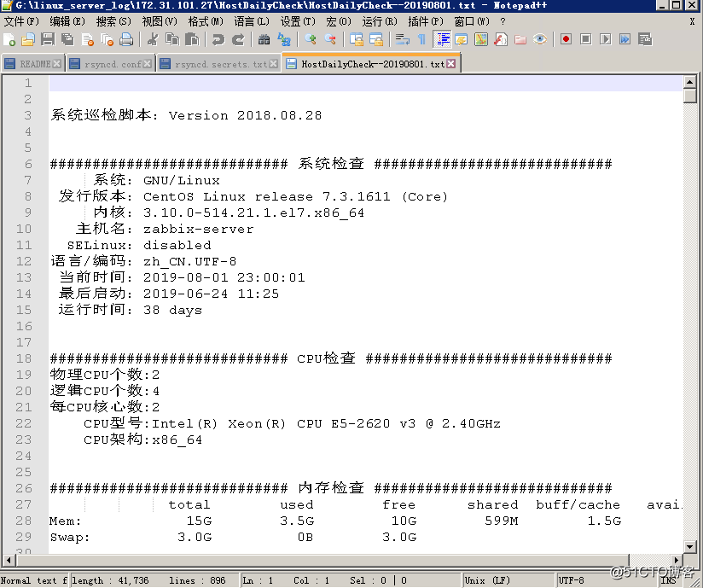Cut selection with scissors icon

(153, 39)
